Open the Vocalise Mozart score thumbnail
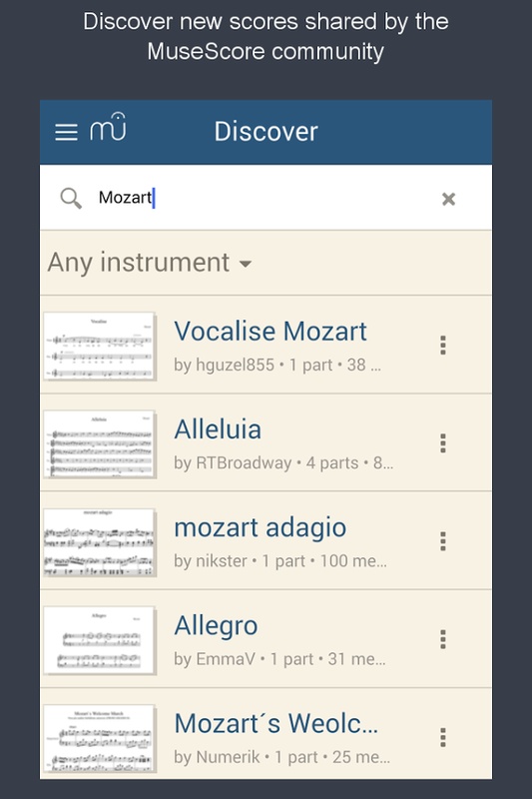The height and width of the screenshot is (799, 532). click(x=99, y=346)
